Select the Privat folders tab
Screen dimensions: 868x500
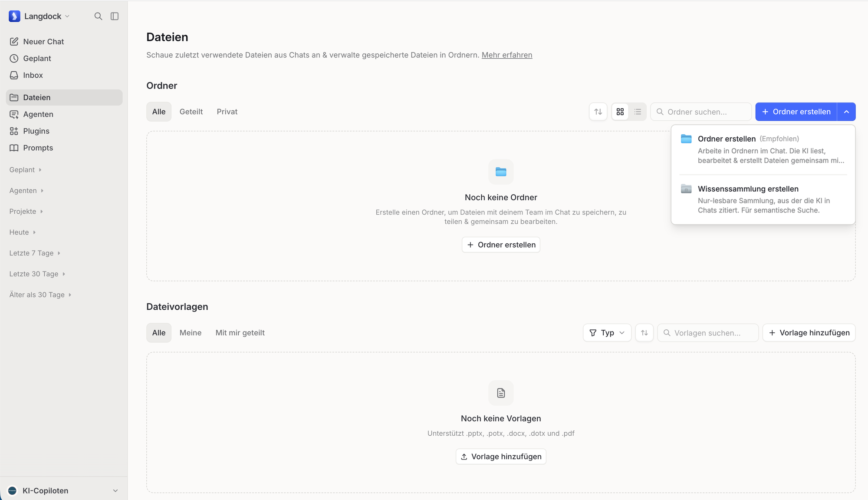[x=227, y=112]
